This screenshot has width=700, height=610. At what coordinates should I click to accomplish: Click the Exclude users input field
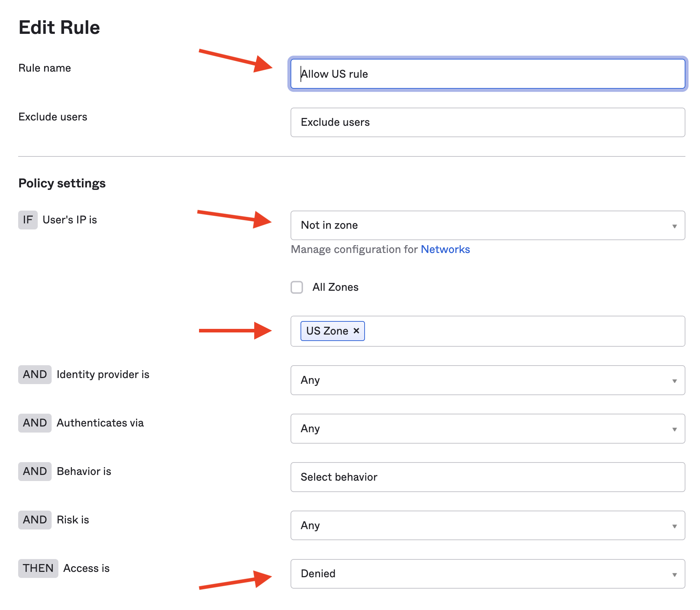point(487,122)
